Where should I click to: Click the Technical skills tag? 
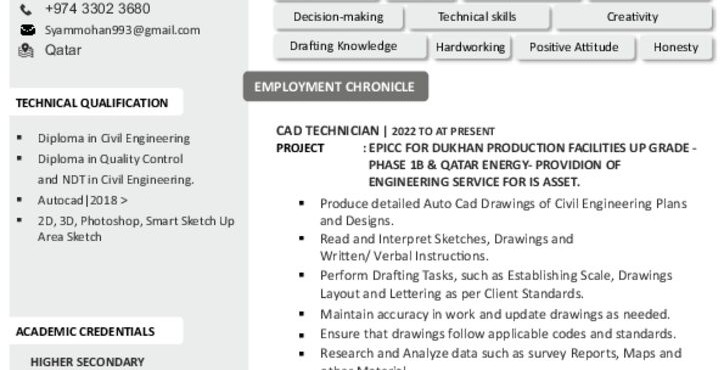pyautogui.click(x=477, y=18)
